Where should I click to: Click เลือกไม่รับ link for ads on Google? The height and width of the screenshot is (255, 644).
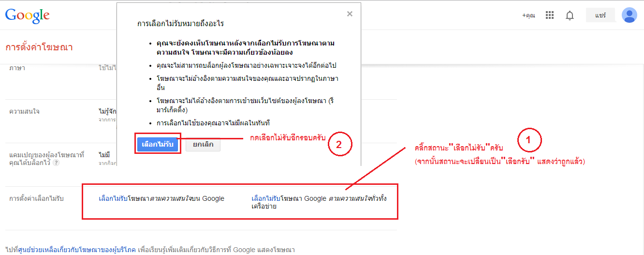tap(113, 198)
